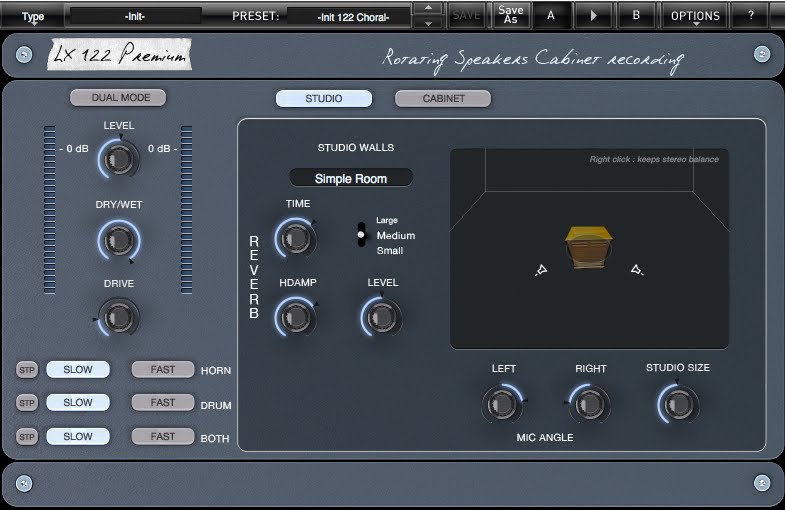Click the reverb room size slide switch

361,234
